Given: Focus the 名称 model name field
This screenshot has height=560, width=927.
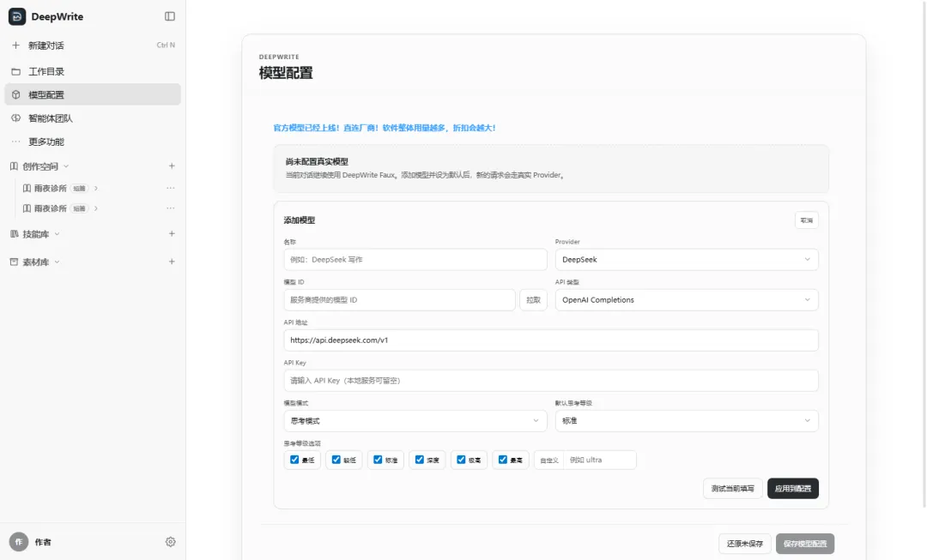Looking at the screenshot, I should (x=415, y=259).
